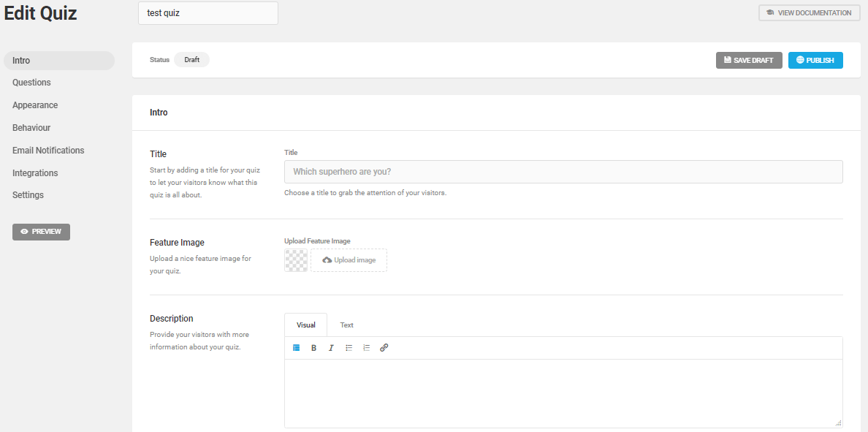Click Upload image button
Image resolution: width=868 pixels, height=432 pixels.
349,259
